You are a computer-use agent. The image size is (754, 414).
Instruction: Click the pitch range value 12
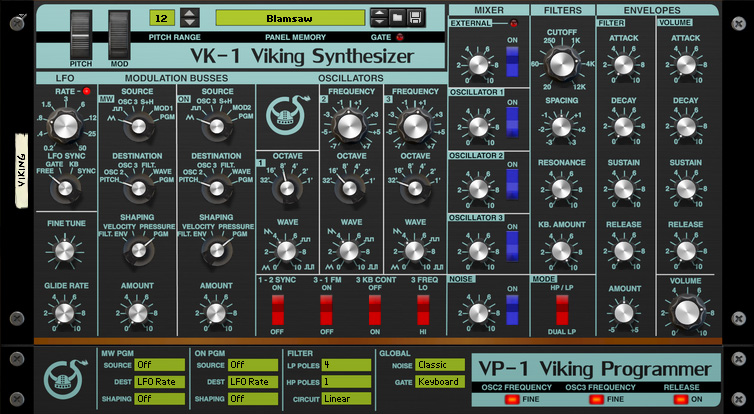tap(162, 18)
